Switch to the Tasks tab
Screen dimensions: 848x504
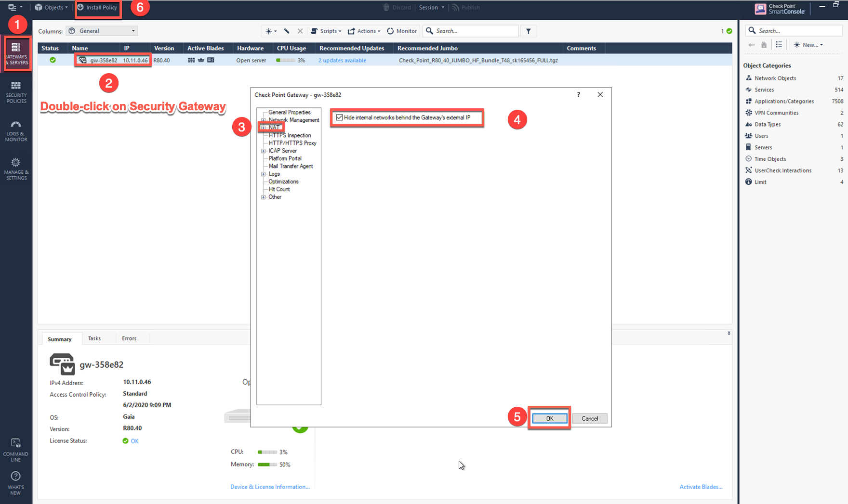point(94,338)
